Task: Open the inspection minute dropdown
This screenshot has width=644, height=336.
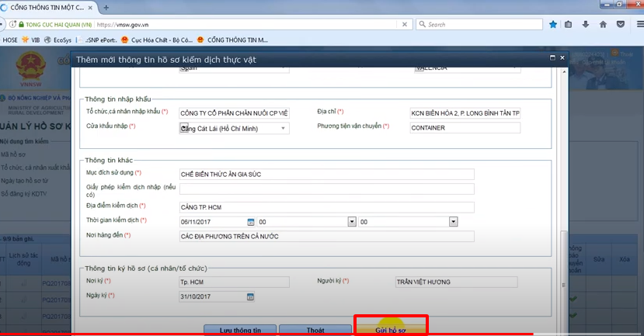Action: (x=453, y=222)
